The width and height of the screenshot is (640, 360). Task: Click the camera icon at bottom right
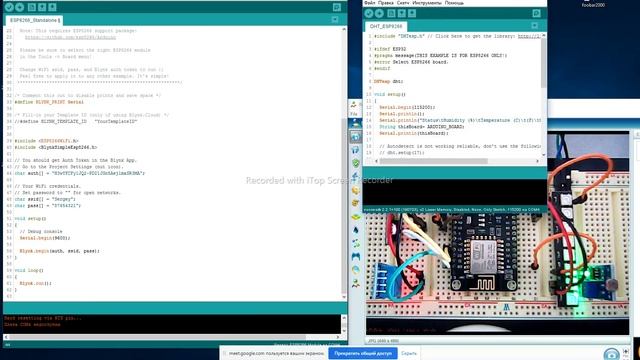point(611,354)
